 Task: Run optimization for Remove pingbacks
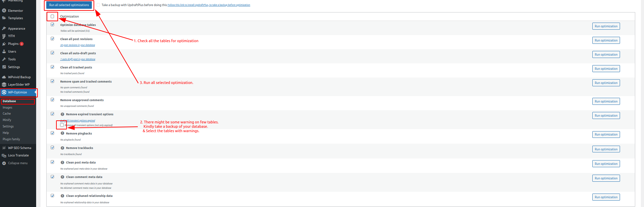(606, 135)
